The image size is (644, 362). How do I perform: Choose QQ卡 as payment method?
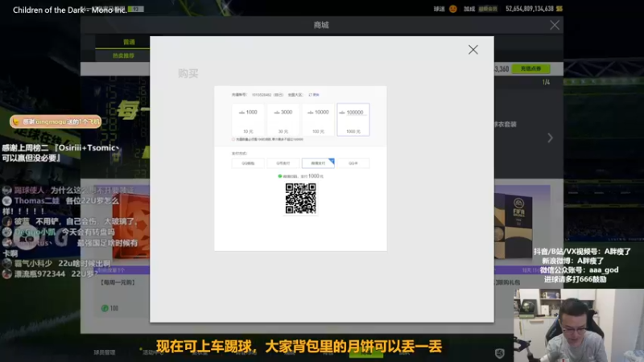click(x=353, y=163)
